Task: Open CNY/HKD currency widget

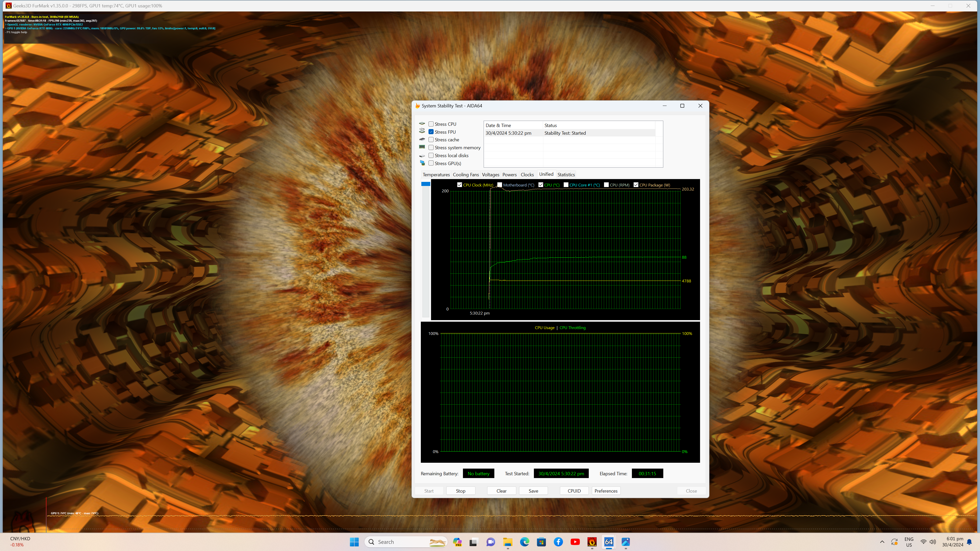Action: tap(20, 542)
